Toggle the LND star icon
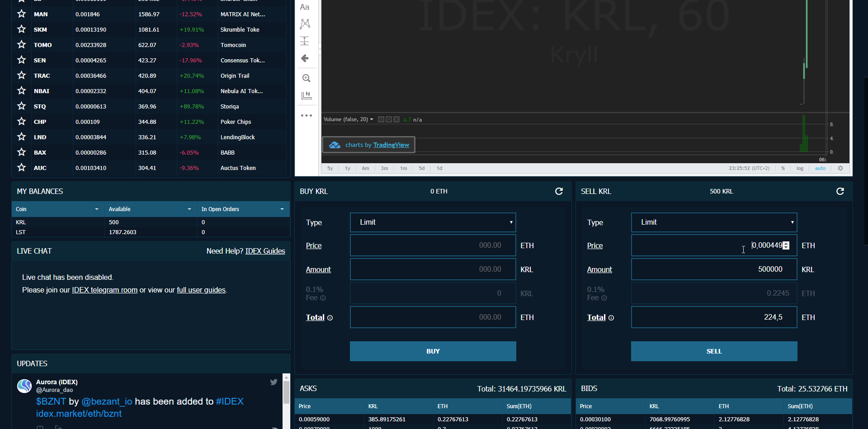Viewport: 868px width, 429px height. (x=21, y=137)
